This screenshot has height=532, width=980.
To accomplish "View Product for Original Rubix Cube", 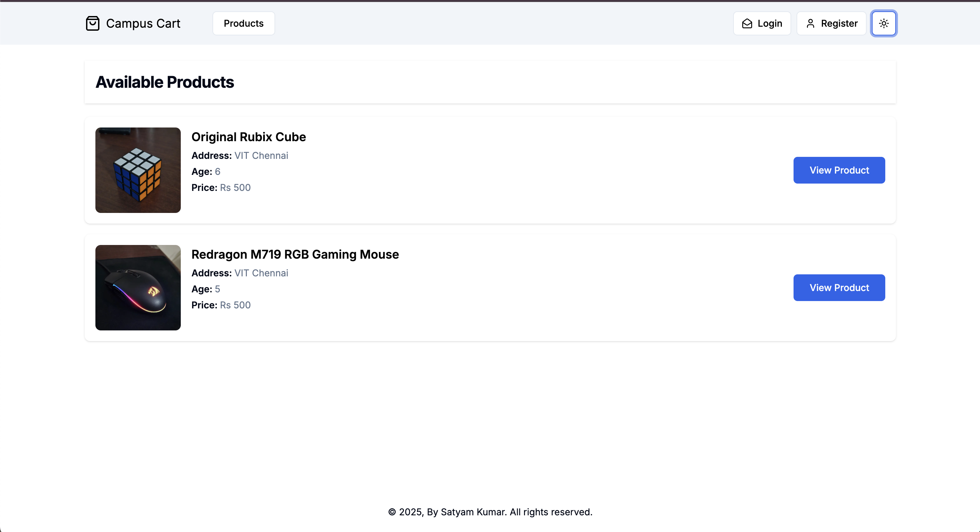I will 839,170.
